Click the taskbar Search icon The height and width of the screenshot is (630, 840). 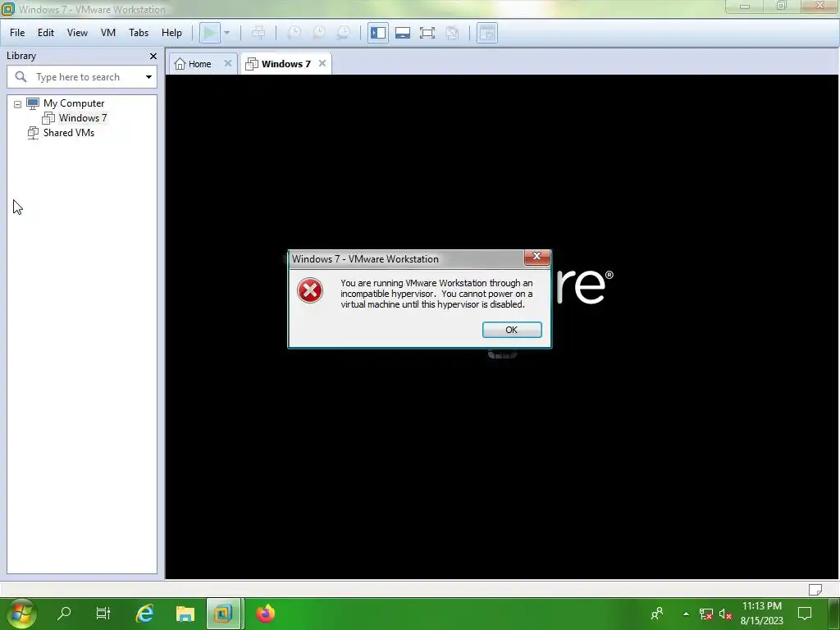(x=64, y=613)
